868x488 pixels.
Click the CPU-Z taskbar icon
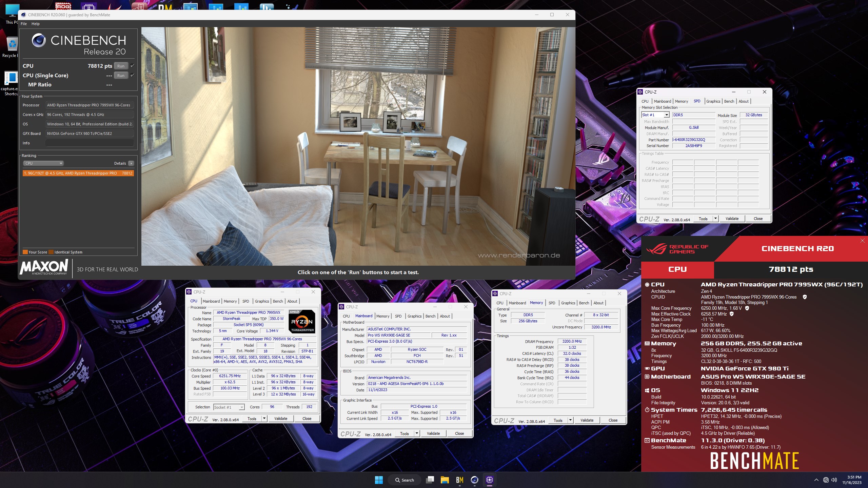[489, 480]
